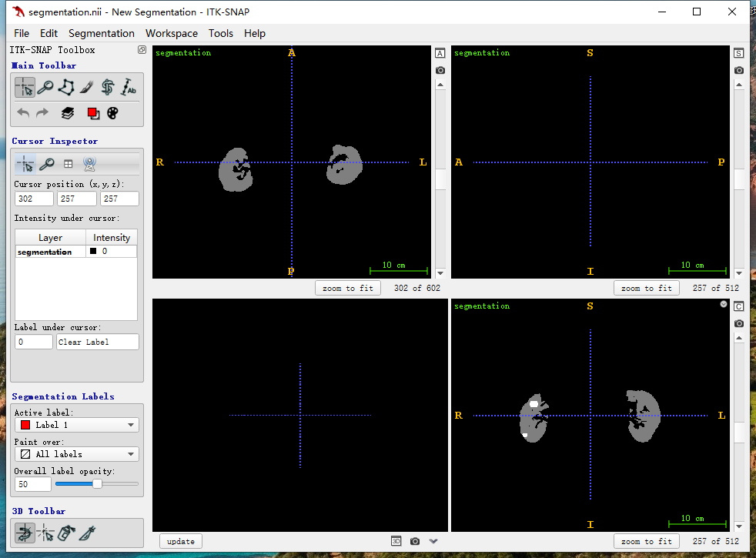The image size is (756, 558).
Task: Click the Redo arrow icon
Action: pos(42,113)
